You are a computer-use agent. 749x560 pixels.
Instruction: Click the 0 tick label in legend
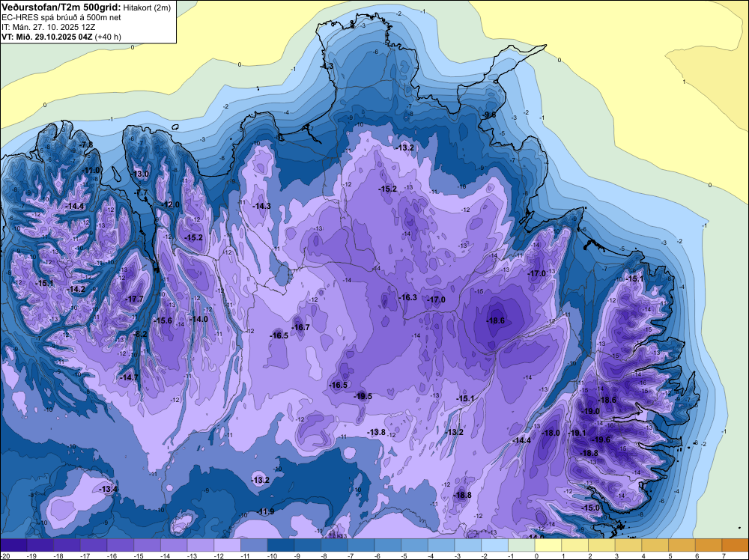(537, 556)
